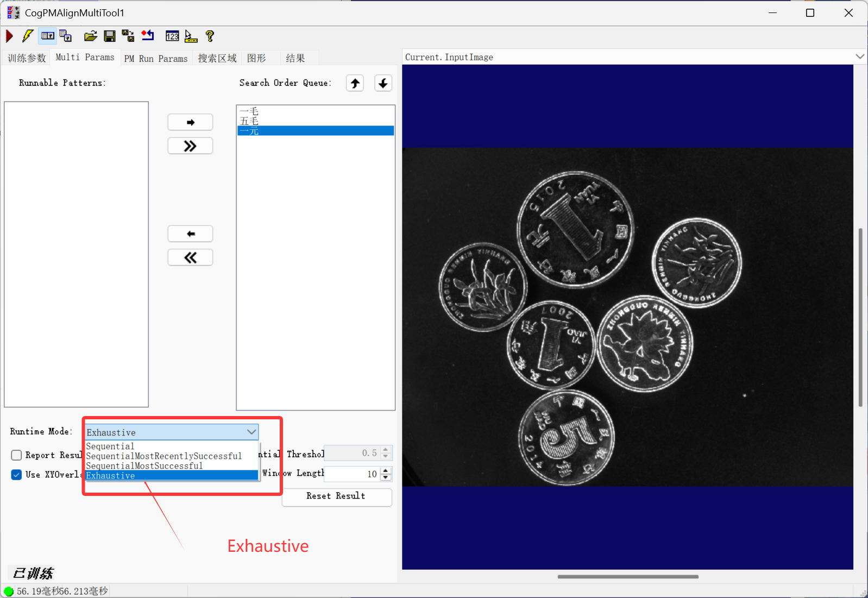Screen dimensions: 868x598
Task: Click the Window Length value field
Action: [x=352, y=474]
